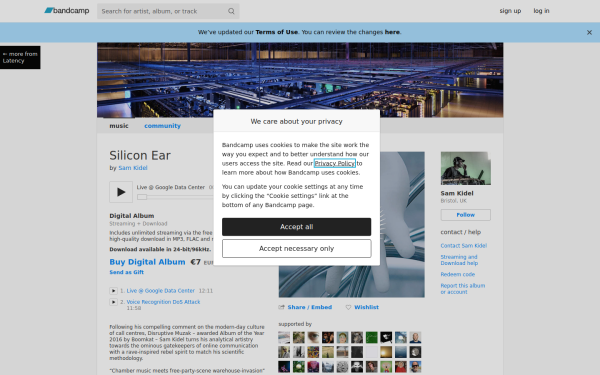Open the green supporter avatar in the top row
Screen dimensions: 600x375
372,338
